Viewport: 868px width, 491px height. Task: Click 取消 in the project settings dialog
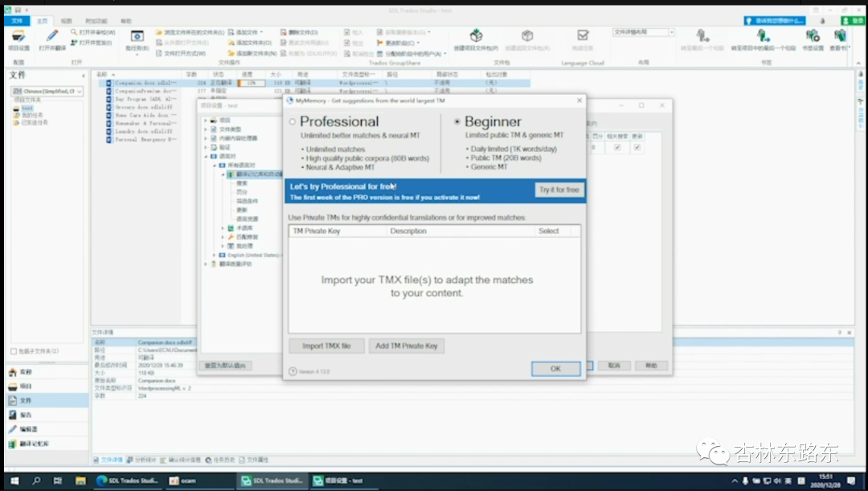615,366
